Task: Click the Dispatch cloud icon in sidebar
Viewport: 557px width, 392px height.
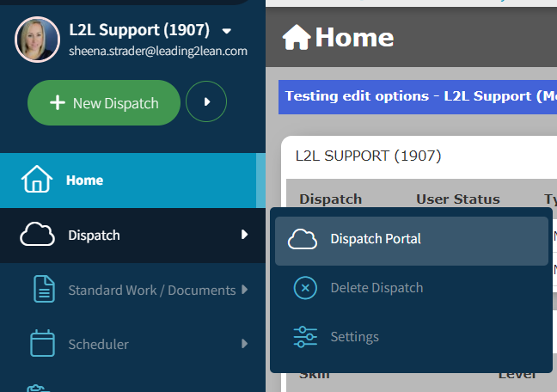Action: coord(37,235)
